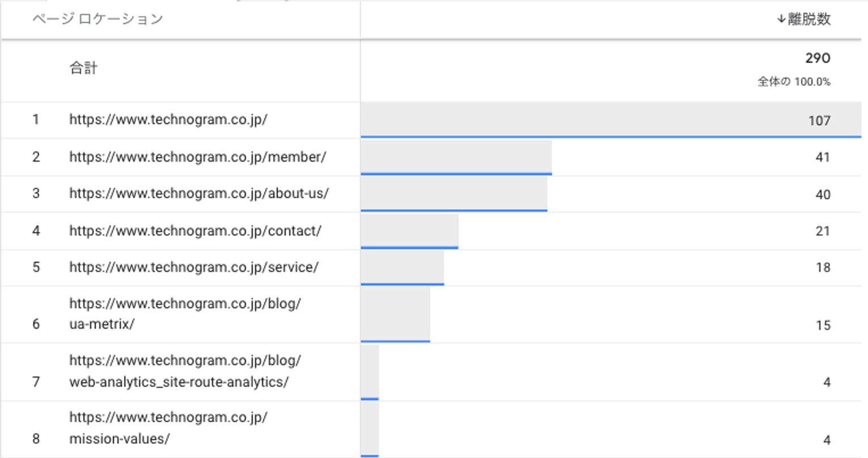868x458 pixels.
Task: Click the value 41 in row 2
Action: click(x=823, y=158)
